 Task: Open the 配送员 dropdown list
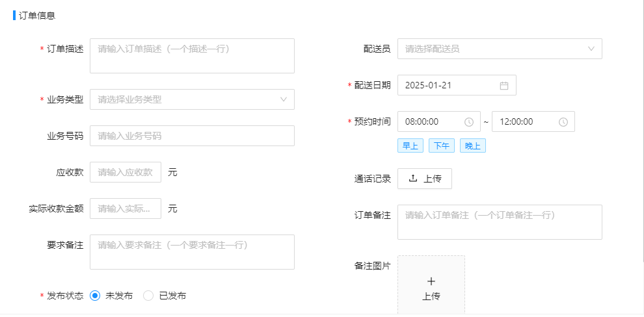500,49
